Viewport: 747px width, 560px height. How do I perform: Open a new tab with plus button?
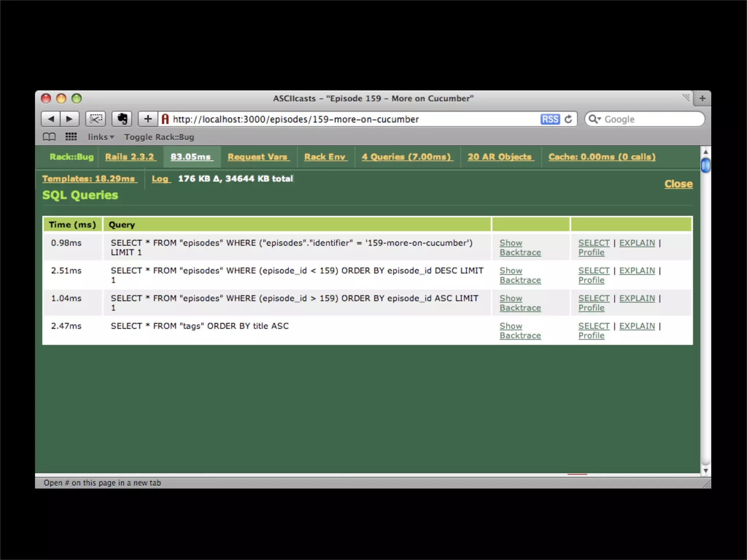702,98
